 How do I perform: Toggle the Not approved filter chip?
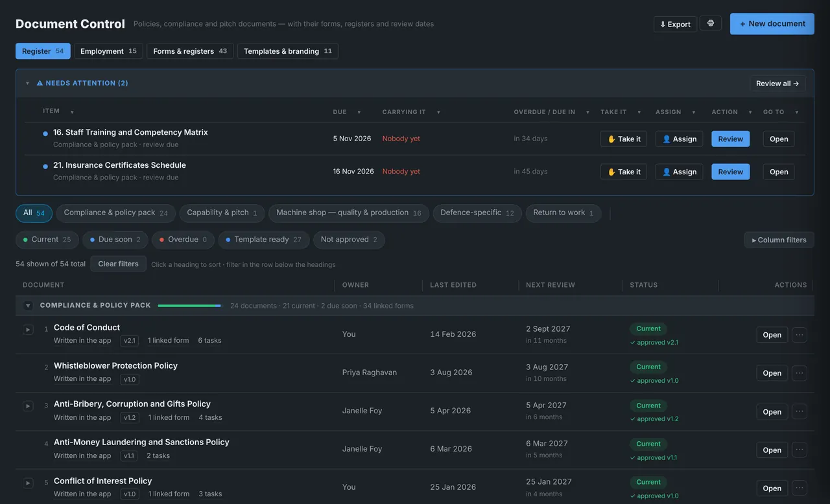pyautogui.click(x=349, y=240)
